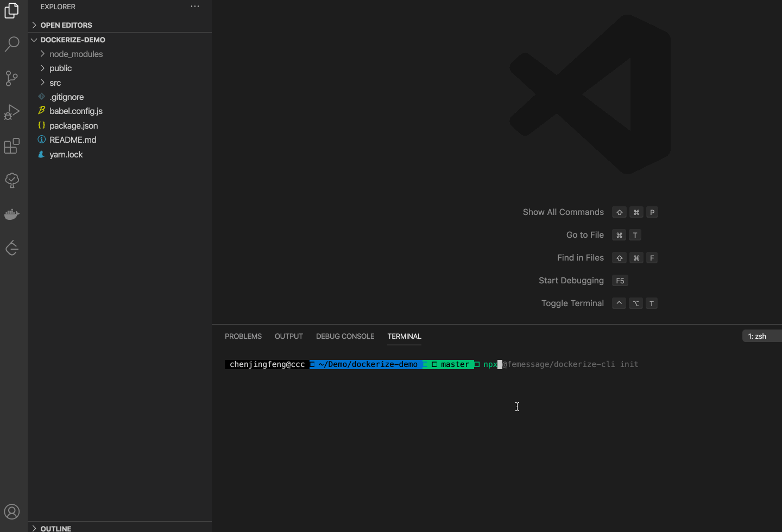Open the Extensions view

pyautogui.click(x=12, y=146)
